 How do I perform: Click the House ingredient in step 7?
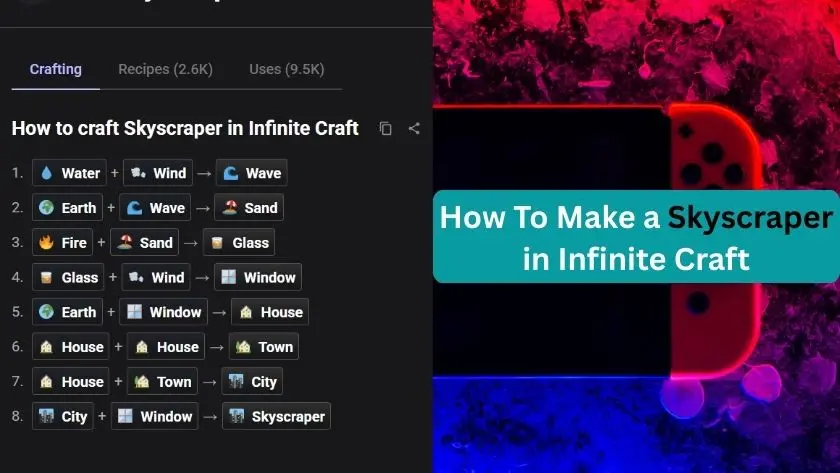tap(71, 381)
